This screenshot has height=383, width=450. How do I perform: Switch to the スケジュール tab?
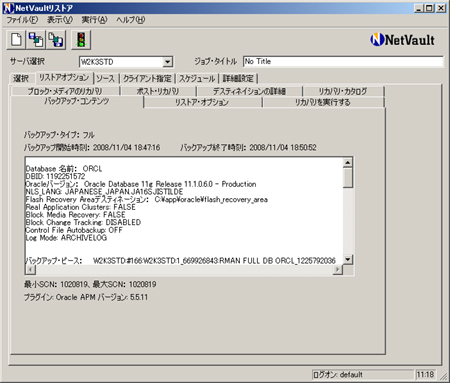pos(197,79)
